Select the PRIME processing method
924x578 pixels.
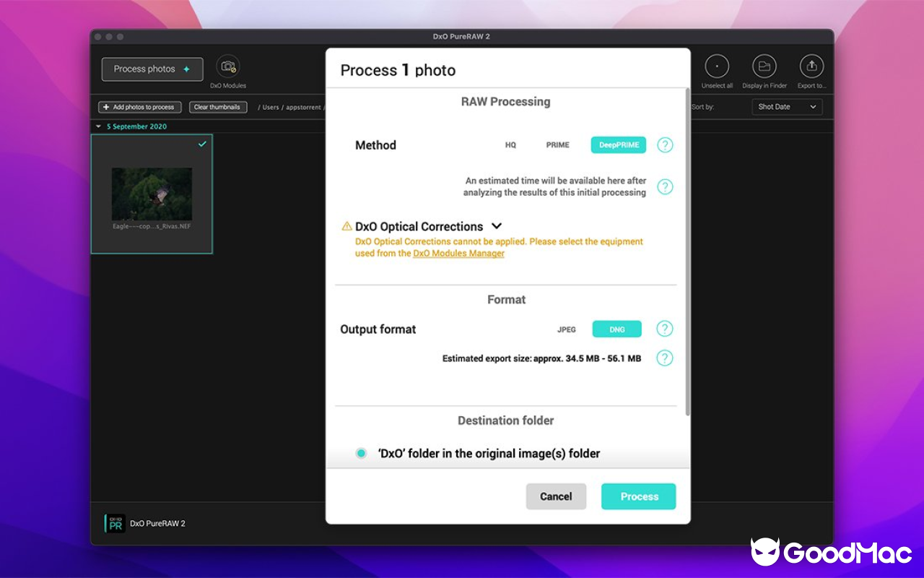pos(557,145)
